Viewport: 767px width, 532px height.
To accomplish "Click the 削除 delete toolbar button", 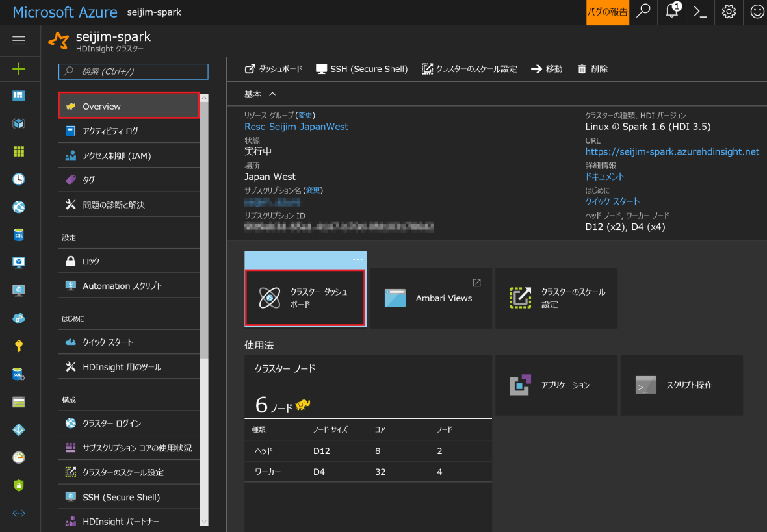I will pos(593,69).
